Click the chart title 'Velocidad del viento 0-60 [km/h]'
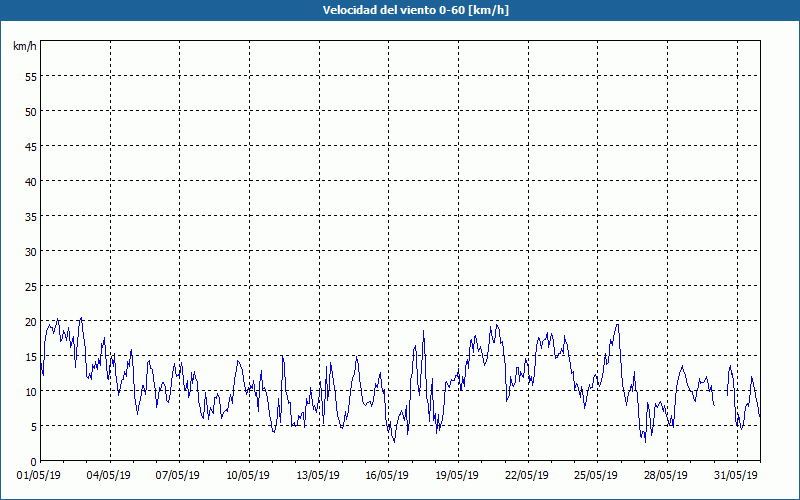800x500 pixels. (x=415, y=10)
